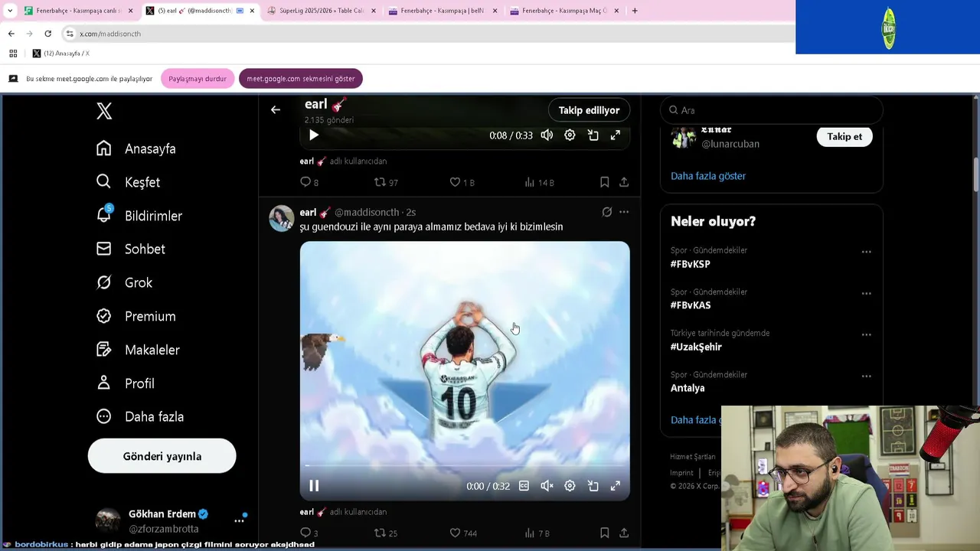This screenshot has height=551, width=980.
Task: Open Grok from sidebar
Action: [x=124, y=282]
